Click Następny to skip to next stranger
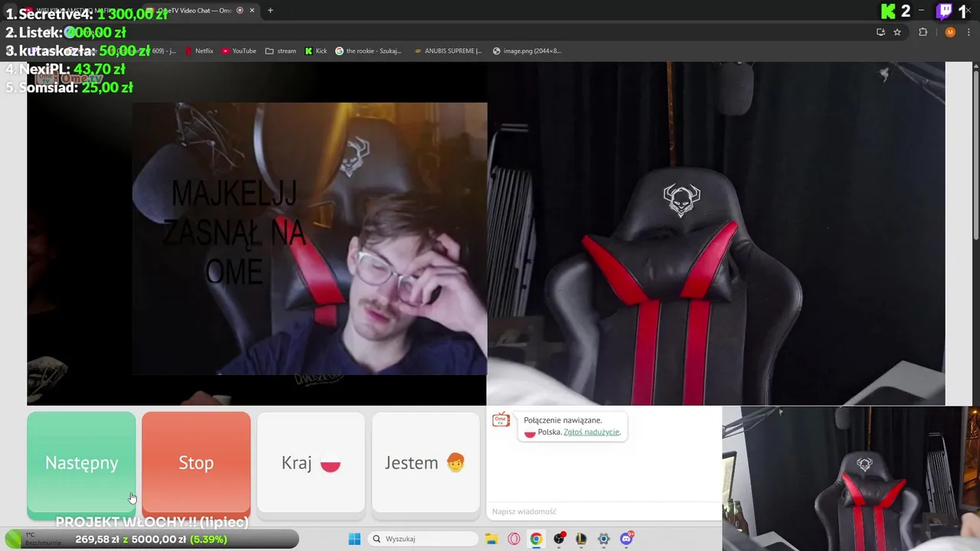Image resolution: width=980 pixels, height=551 pixels. click(81, 463)
